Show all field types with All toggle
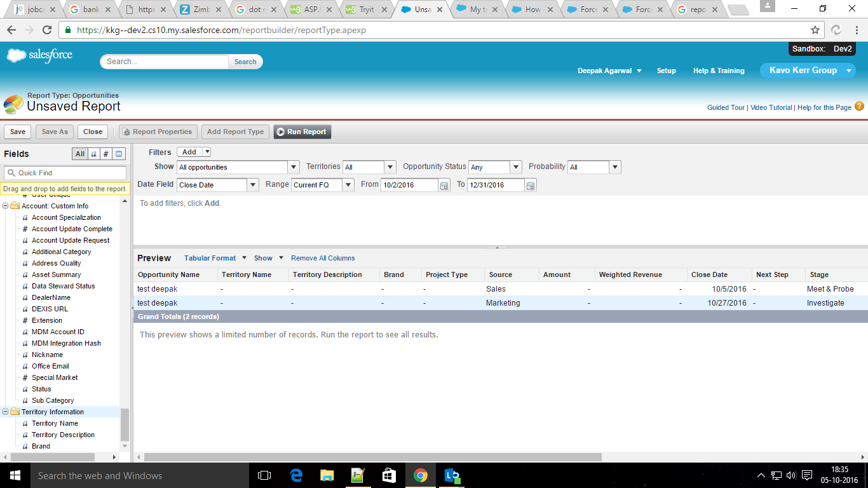The height and width of the screenshot is (488, 868). point(79,154)
